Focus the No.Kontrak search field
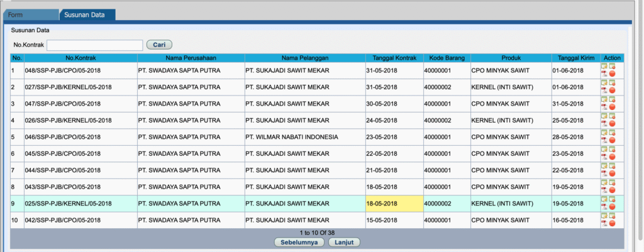This screenshot has width=644, height=252. click(x=95, y=45)
